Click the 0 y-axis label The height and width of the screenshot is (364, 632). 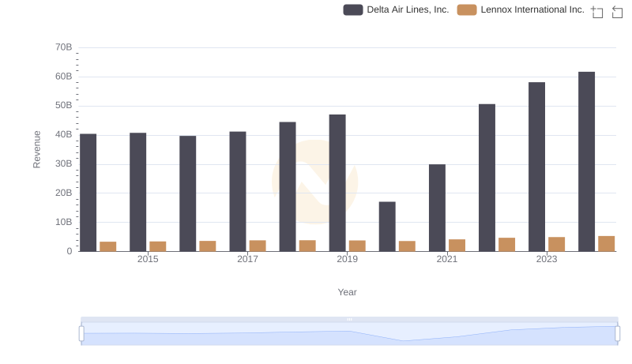(x=70, y=251)
